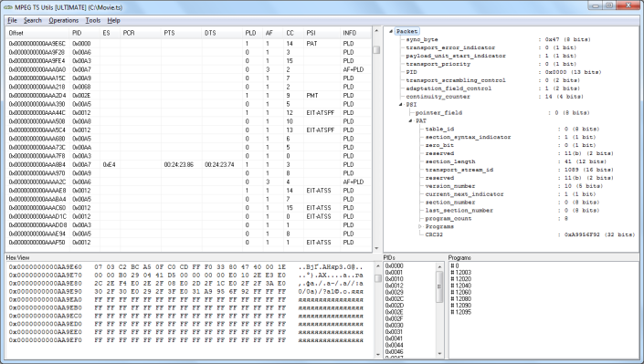Open the File menu

[12, 20]
